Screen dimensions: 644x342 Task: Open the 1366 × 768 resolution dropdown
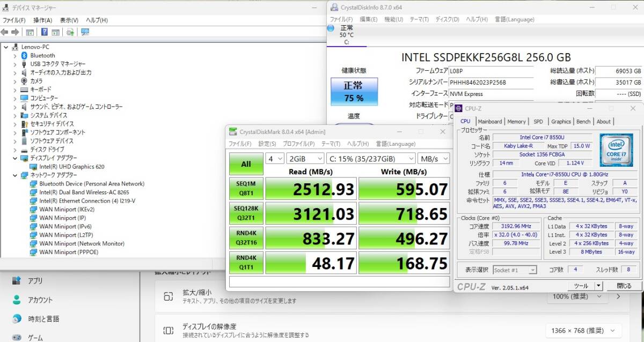583,331
